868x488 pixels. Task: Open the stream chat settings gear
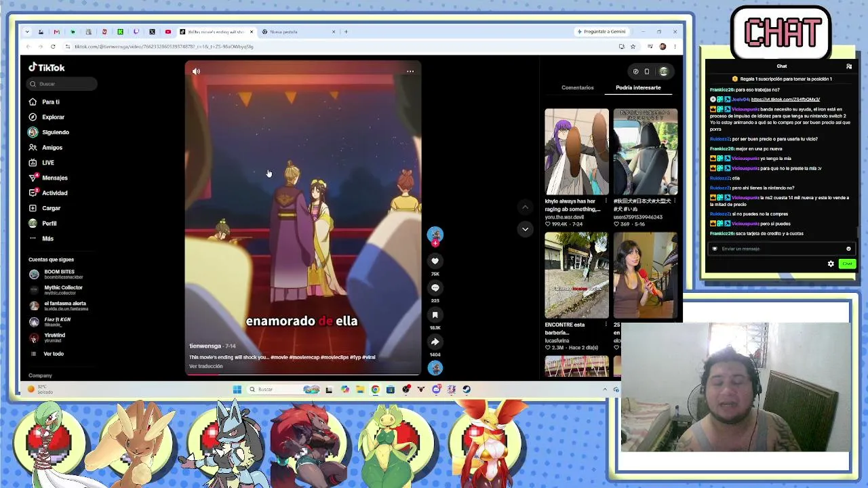(831, 264)
